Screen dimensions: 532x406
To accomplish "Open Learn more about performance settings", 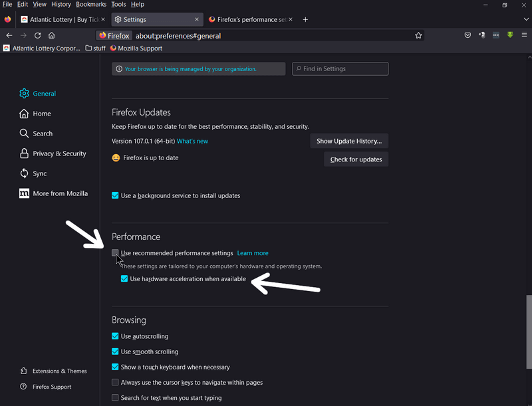I will coord(253,253).
